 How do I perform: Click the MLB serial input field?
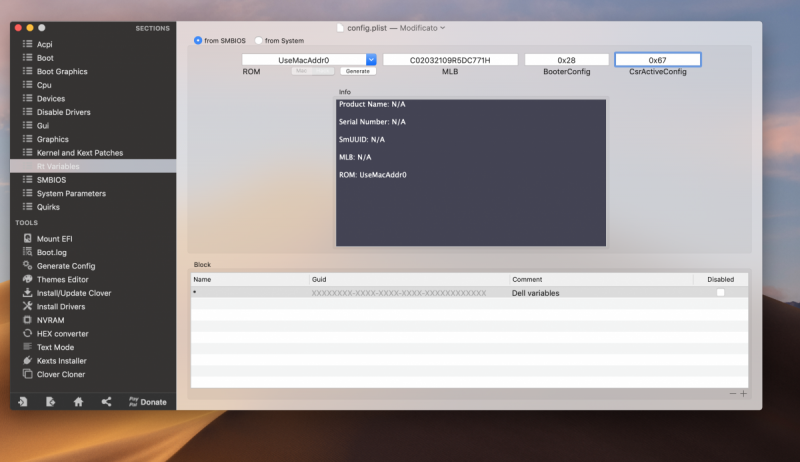click(450, 60)
